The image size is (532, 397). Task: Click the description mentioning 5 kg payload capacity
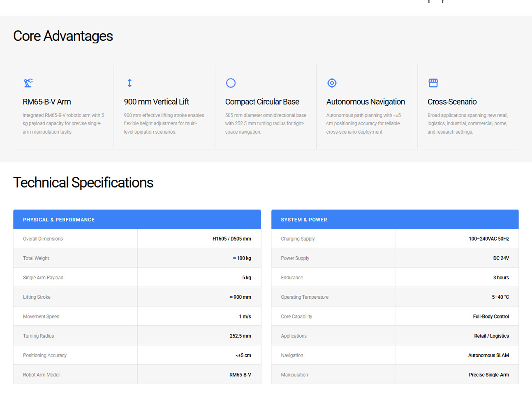63,123
